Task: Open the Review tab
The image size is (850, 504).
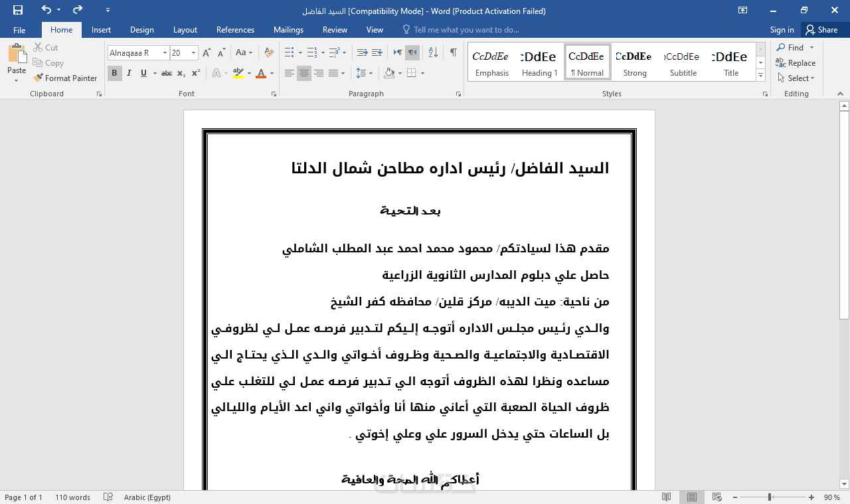Action: coord(335,30)
